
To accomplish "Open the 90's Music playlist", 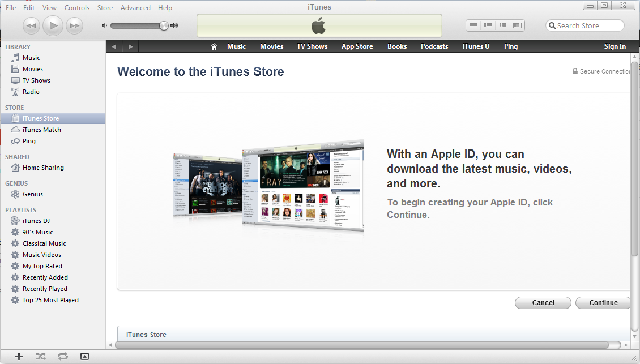I will [x=53, y=232].
